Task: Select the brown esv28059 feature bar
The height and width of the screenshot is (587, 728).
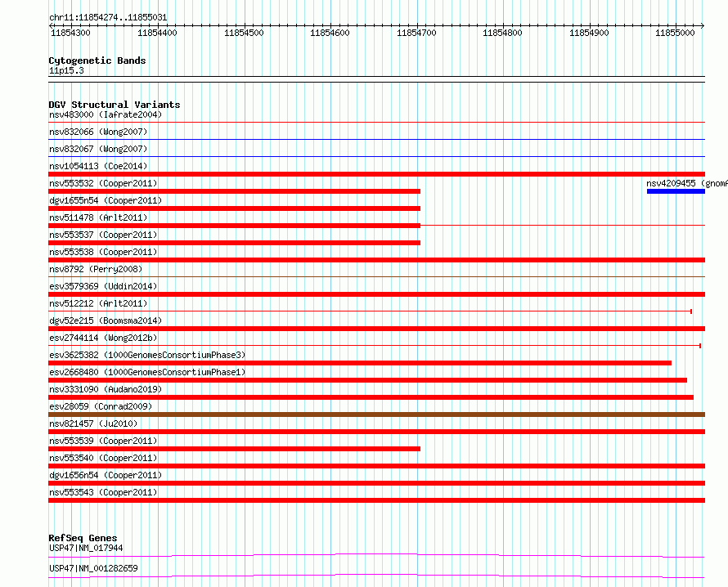Action: pyautogui.click(x=376, y=414)
